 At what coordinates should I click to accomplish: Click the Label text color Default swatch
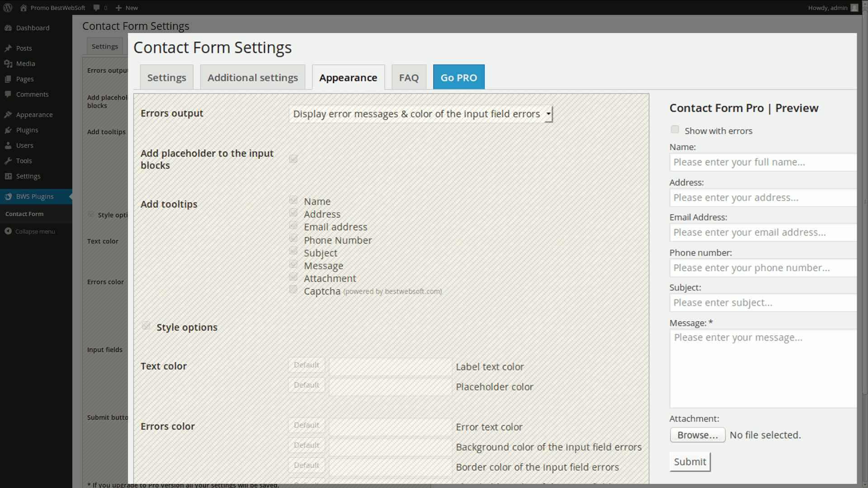tap(307, 365)
